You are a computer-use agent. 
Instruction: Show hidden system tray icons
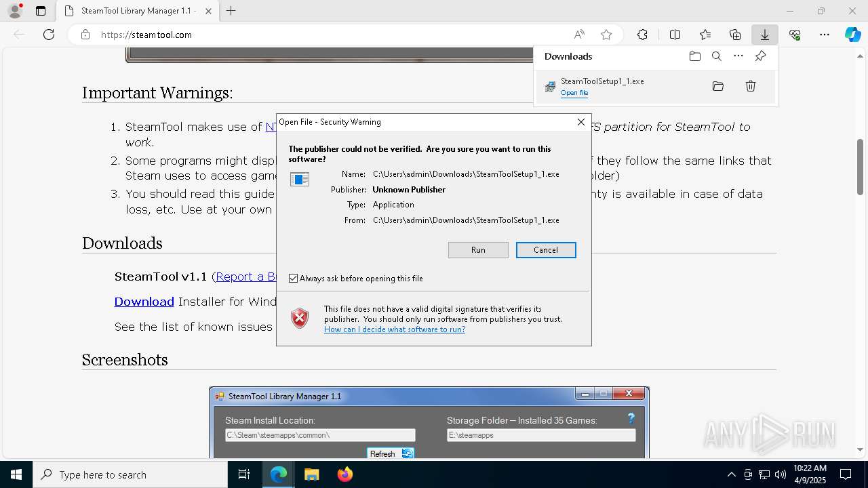pos(731,474)
